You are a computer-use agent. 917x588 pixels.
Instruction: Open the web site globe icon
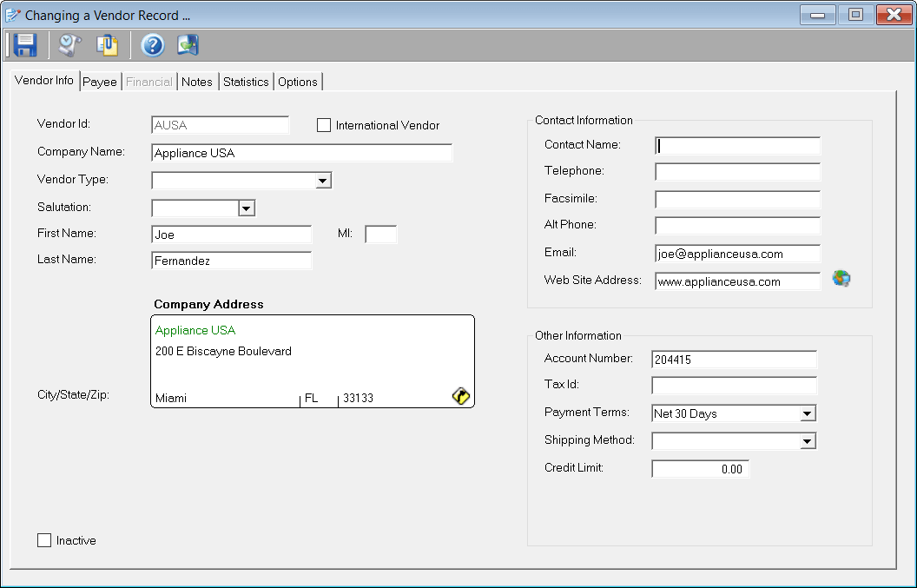[841, 279]
